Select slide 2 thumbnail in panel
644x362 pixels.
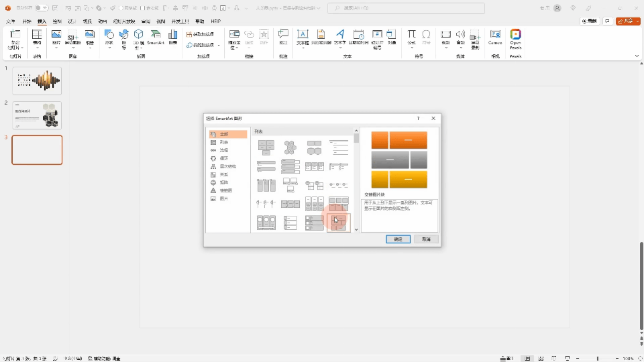(37, 115)
